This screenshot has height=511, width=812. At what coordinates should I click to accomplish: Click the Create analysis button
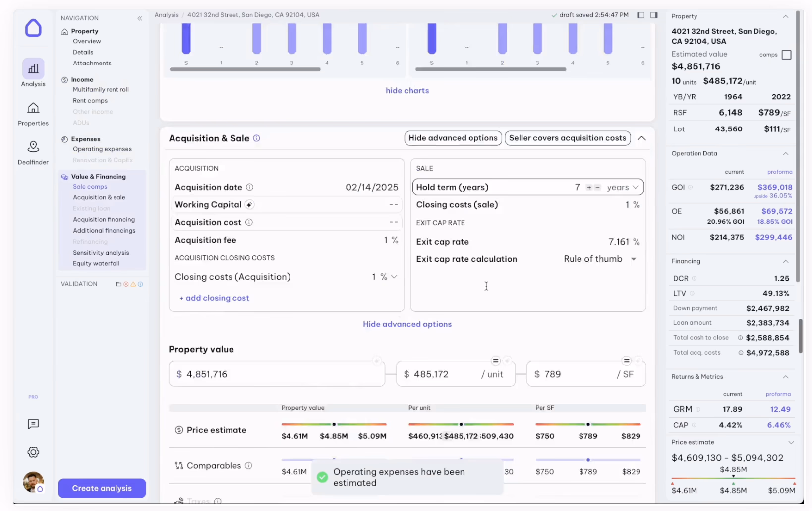click(x=102, y=488)
